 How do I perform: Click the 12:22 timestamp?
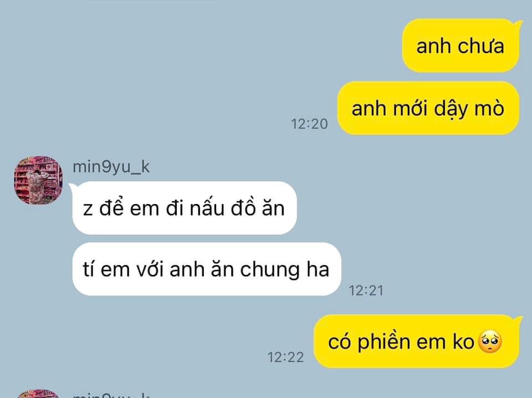coord(286,358)
